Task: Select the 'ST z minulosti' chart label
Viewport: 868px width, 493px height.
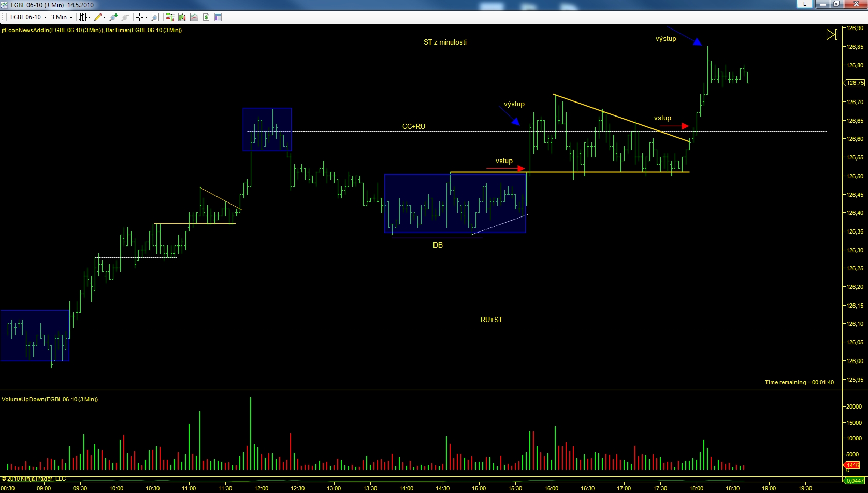Action: pos(445,42)
